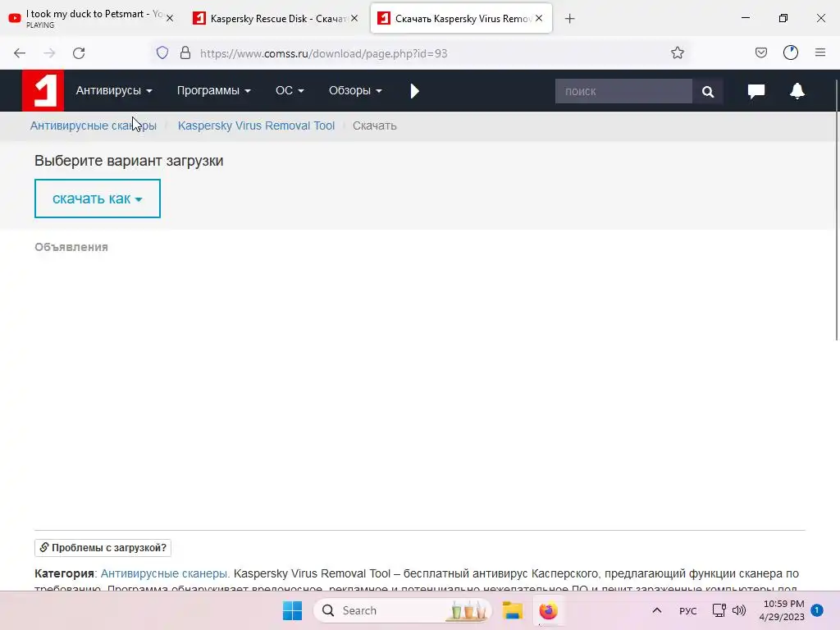Click the page vertical scrollbar
This screenshot has height=630, width=840.
click(837, 209)
